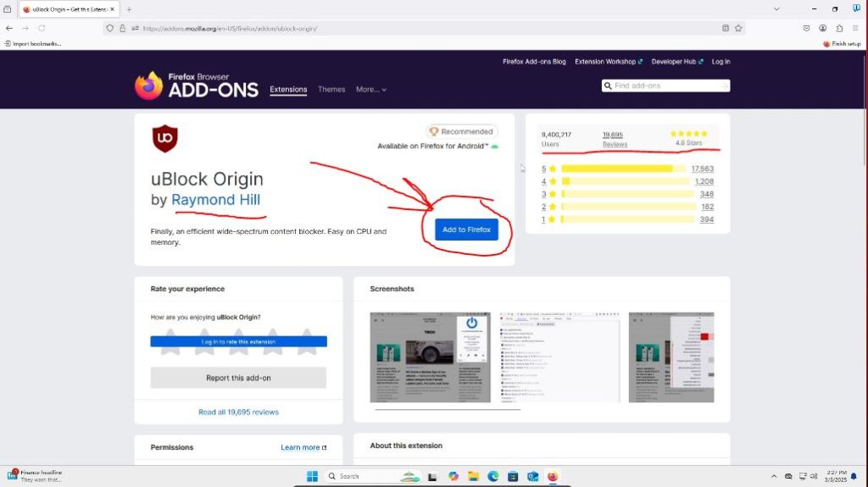Open the Extensions puzzle icon
Image resolution: width=868 pixels, height=487 pixels.
[839, 28]
